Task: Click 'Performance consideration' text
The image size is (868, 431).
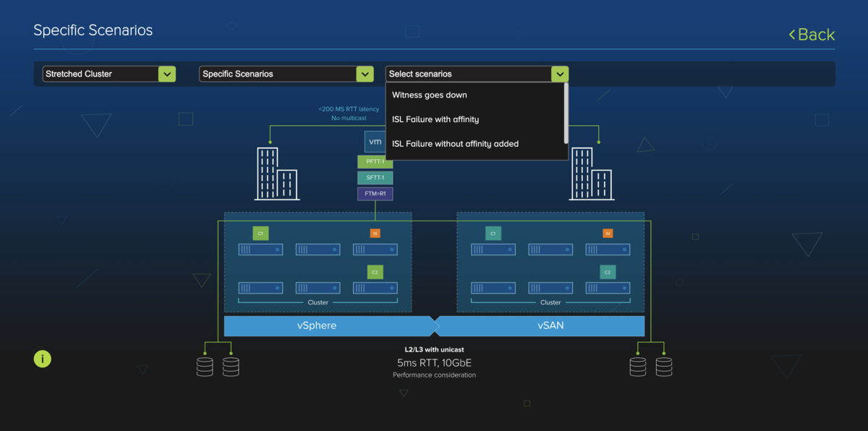Action: [x=434, y=375]
